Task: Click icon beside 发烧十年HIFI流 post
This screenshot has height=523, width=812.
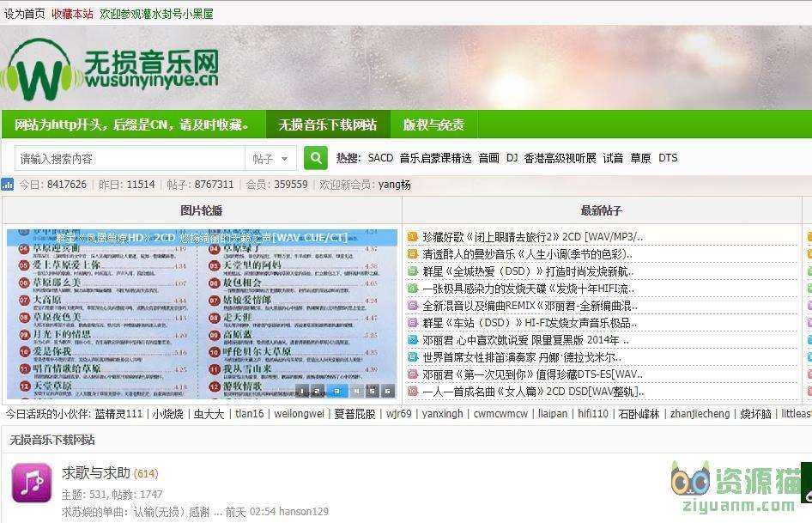Action: [412, 289]
